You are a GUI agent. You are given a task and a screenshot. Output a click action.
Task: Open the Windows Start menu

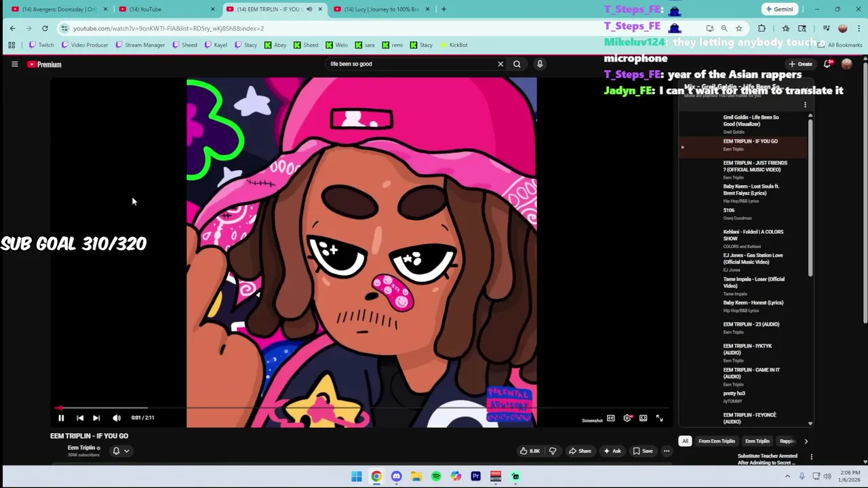pyautogui.click(x=357, y=476)
